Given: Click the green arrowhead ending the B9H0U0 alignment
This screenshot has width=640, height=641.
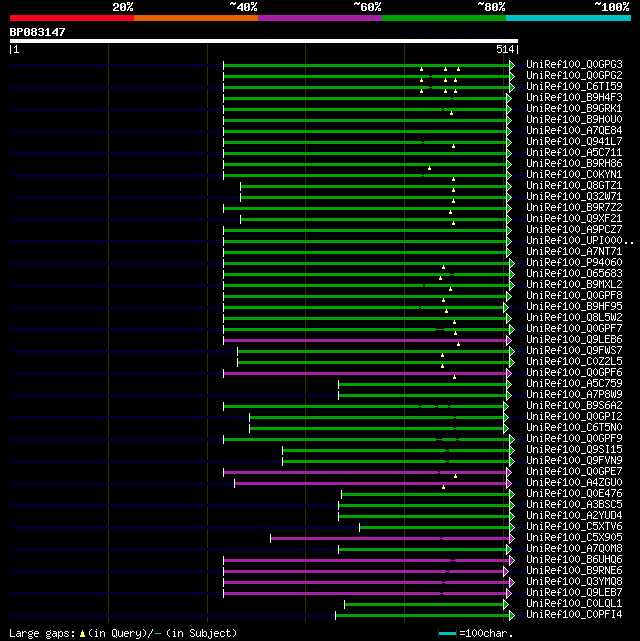Looking at the screenshot, I should point(509,121).
